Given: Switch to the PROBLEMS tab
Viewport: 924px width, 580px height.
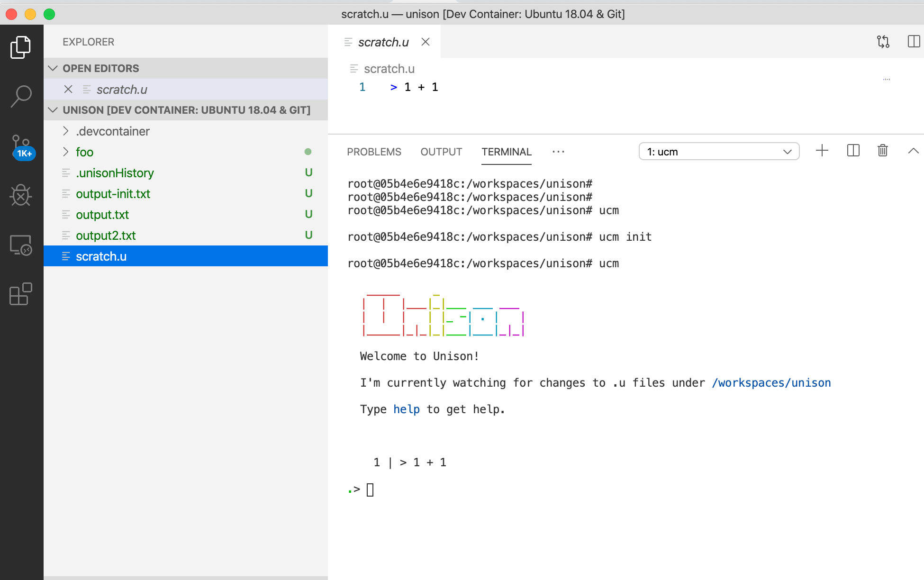Looking at the screenshot, I should pyautogui.click(x=374, y=152).
